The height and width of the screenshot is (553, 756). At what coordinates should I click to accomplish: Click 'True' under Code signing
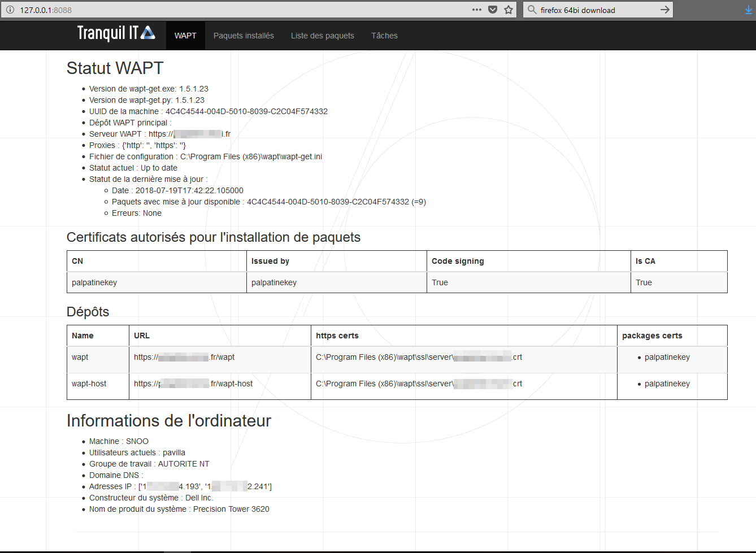(440, 282)
